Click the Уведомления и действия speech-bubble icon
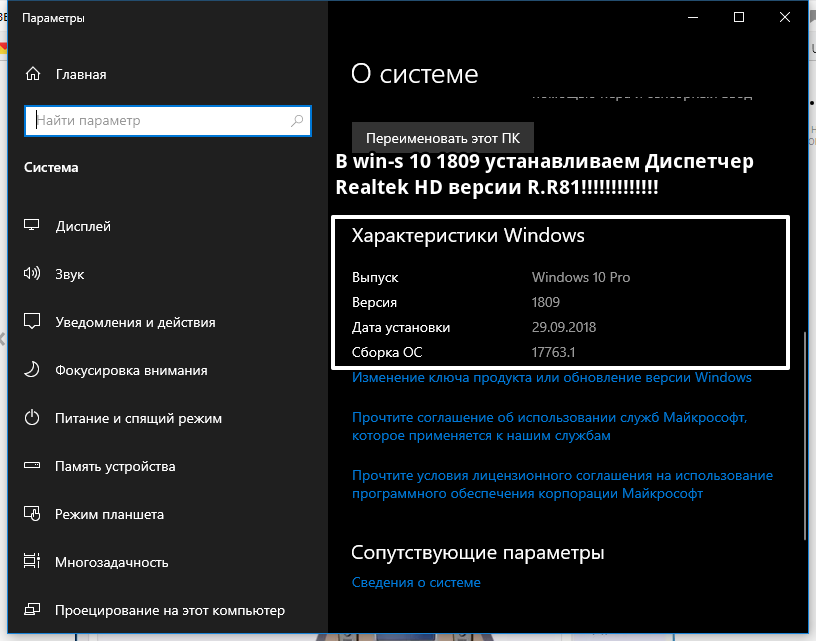The image size is (816, 641). pos(32,321)
